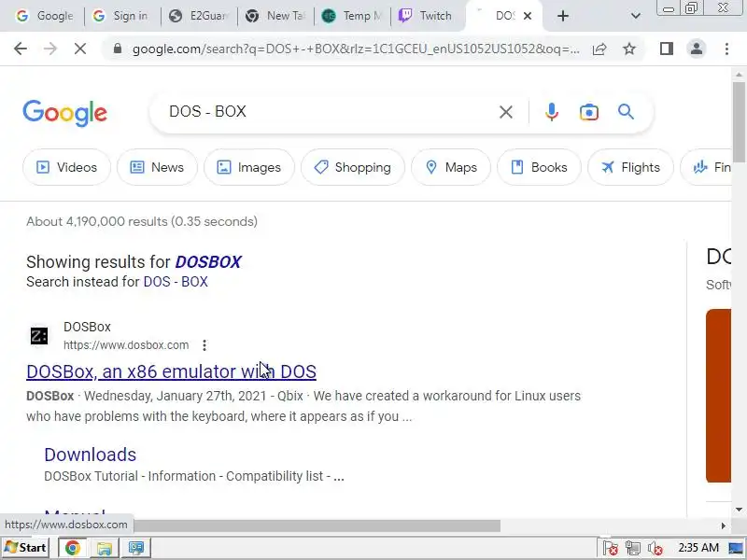
Task: Click the padlock site info icon
Action: [x=118, y=49]
